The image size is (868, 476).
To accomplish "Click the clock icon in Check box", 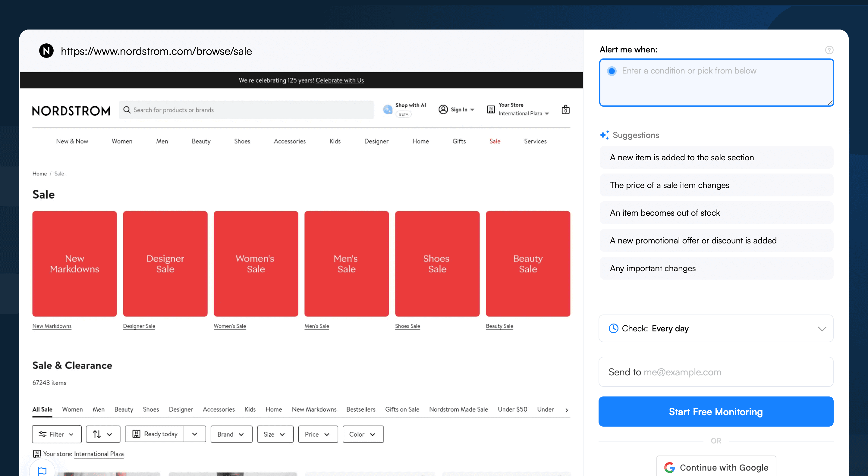I will coord(614,328).
